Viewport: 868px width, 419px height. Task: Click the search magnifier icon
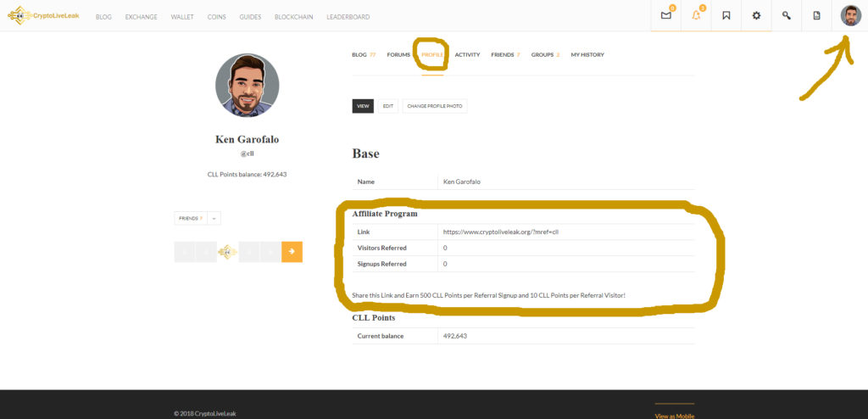pyautogui.click(x=786, y=15)
